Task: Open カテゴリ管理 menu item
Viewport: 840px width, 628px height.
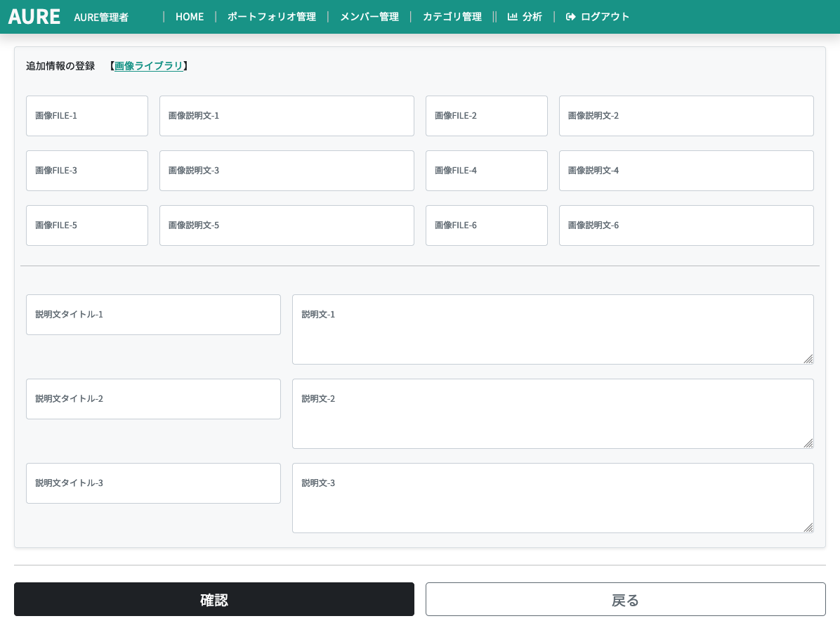Action: coord(452,17)
